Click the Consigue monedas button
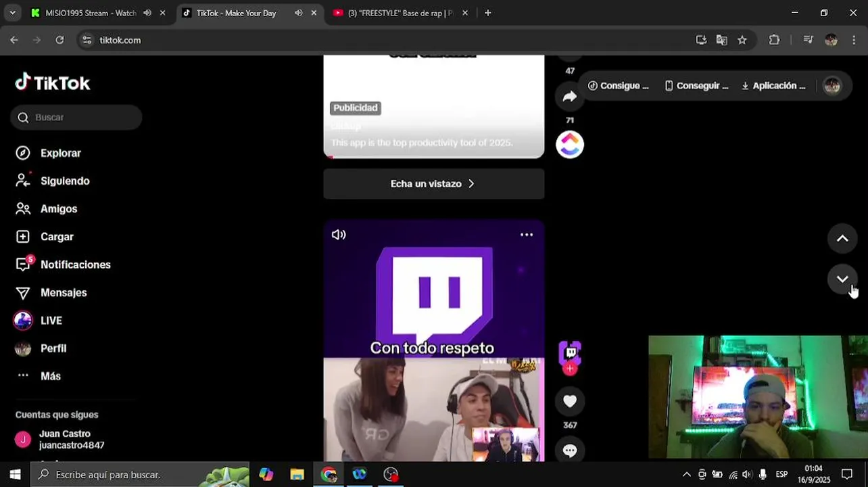 pyautogui.click(x=619, y=86)
